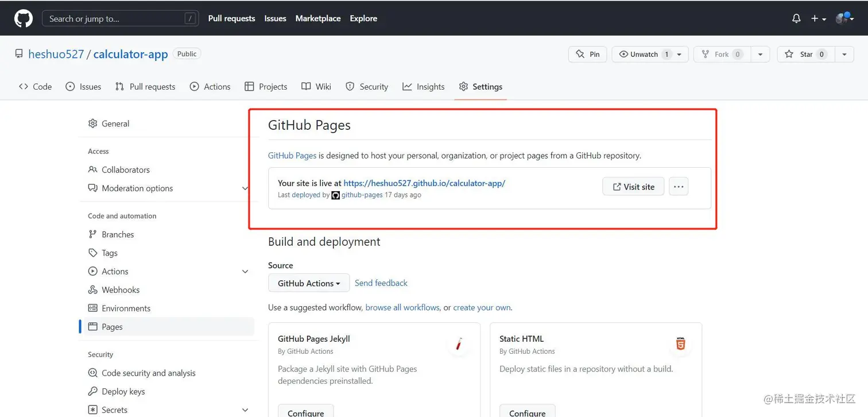
Task: Open the deployed link in Last deployed
Action: pos(306,195)
